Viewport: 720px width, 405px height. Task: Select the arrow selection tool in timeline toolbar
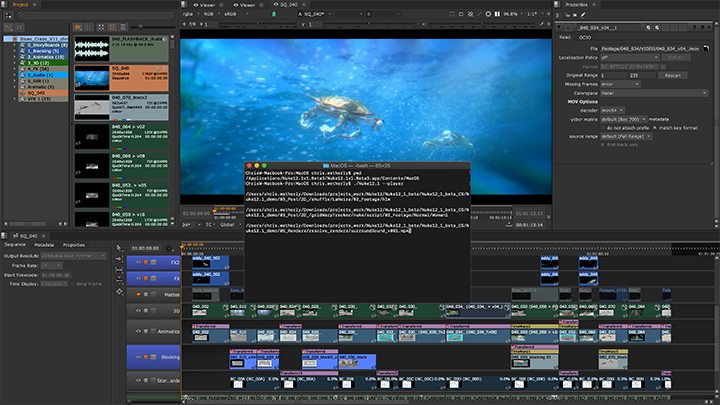coord(120,249)
